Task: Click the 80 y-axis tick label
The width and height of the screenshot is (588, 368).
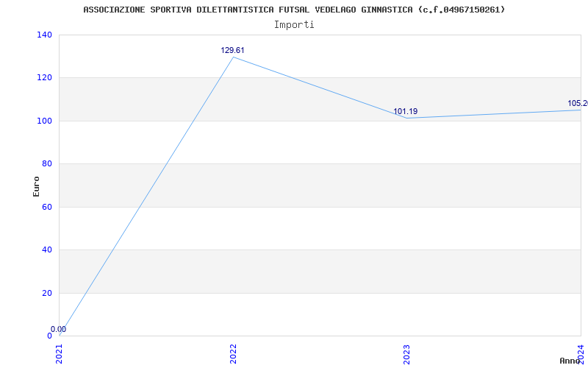Action: click(47, 163)
